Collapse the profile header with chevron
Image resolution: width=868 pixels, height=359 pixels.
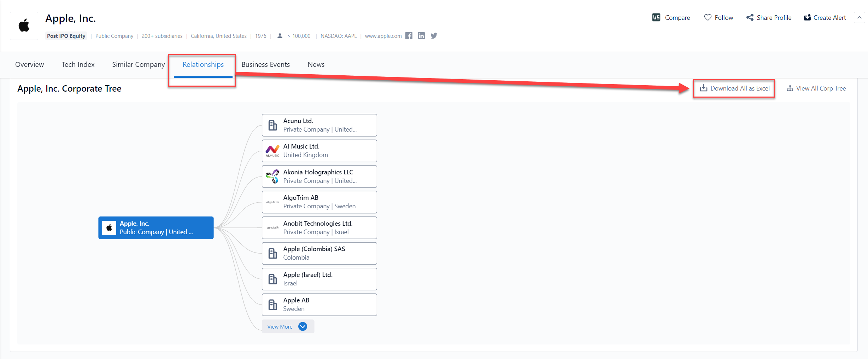(x=859, y=17)
